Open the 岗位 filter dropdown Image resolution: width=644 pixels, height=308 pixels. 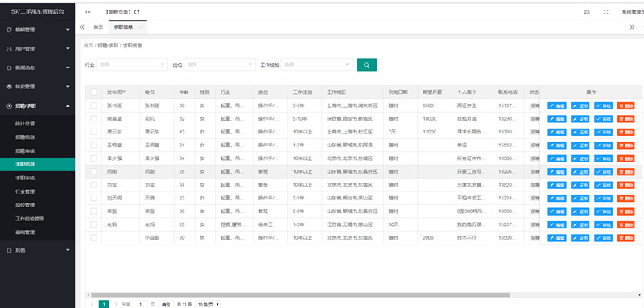[x=220, y=64]
